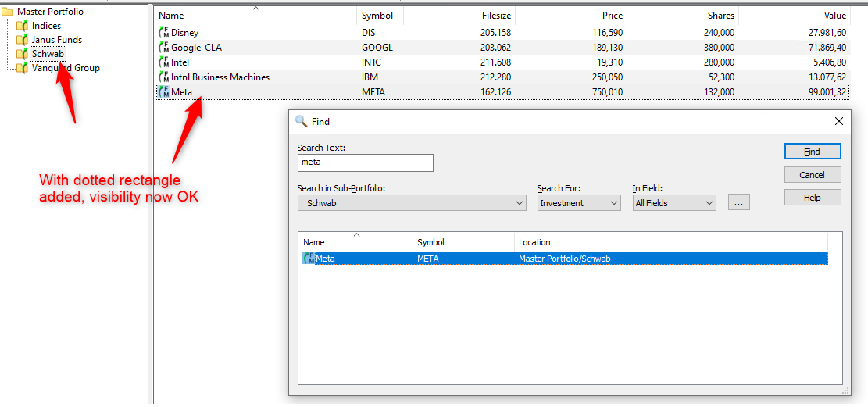
Task: Select Janus Funds in the portfolio tree
Action: point(57,40)
